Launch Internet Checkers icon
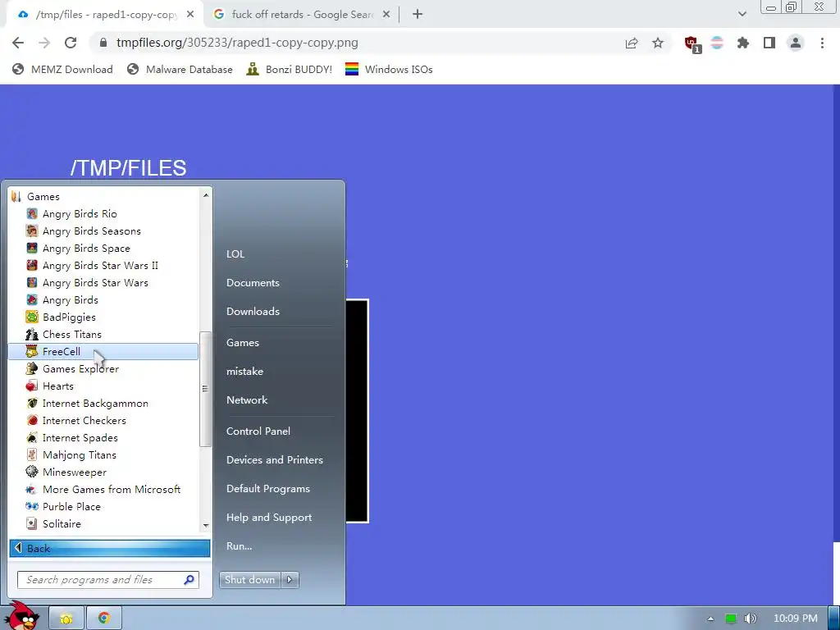The width and height of the screenshot is (840, 630). [x=32, y=421]
